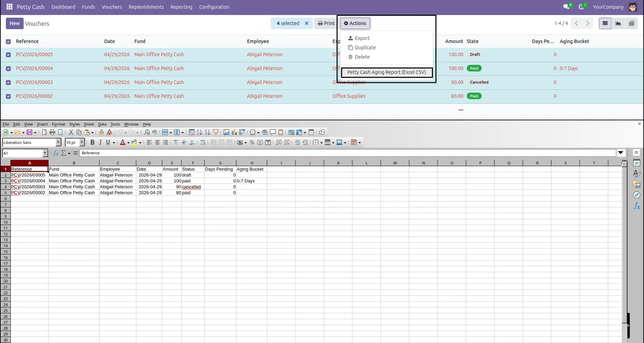Click the Function Wizard fx icon

click(x=56, y=153)
